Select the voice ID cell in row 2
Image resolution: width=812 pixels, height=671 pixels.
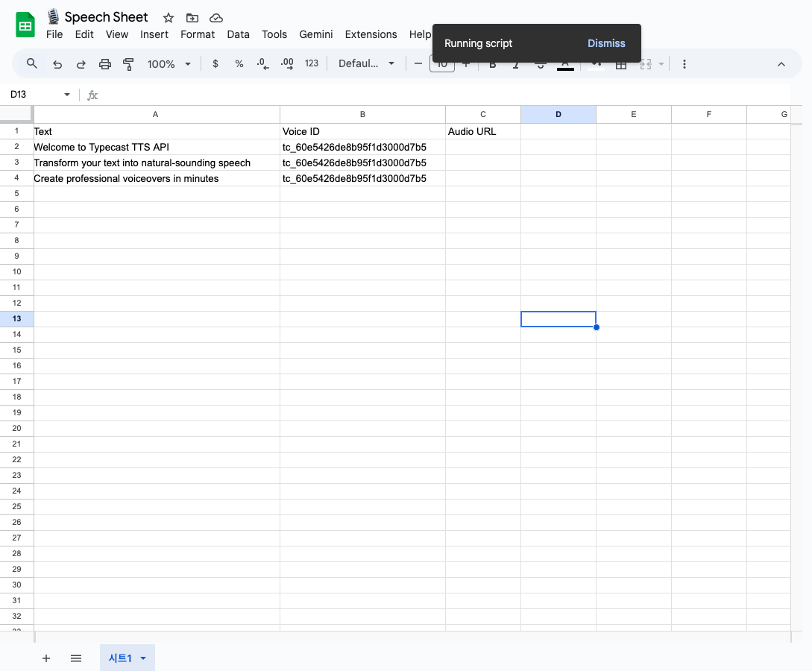pos(362,147)
